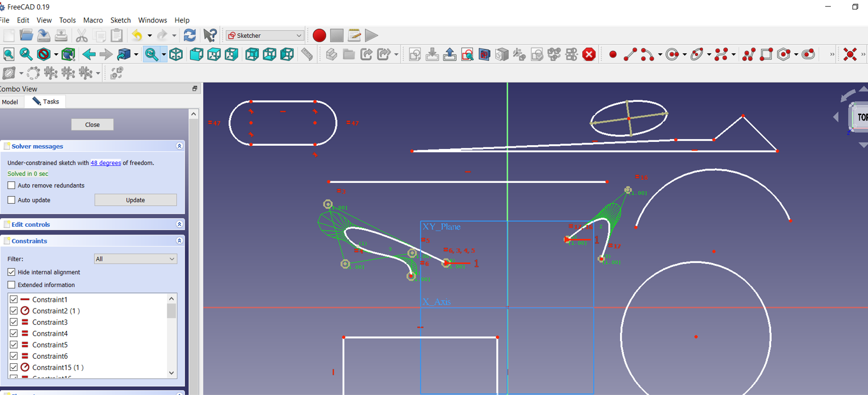
Task: Click the bounding box selection icon
Action: pos(68,54)
